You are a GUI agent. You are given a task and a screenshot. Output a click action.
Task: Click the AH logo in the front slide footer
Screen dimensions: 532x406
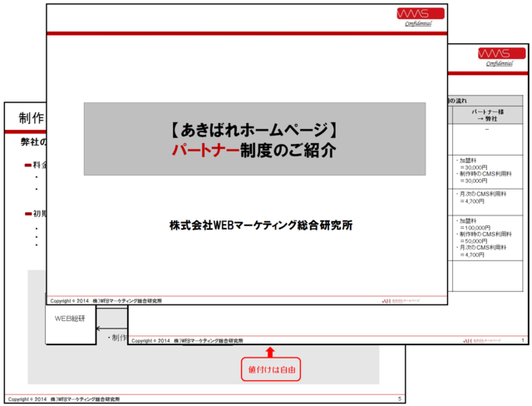(401, 301)
